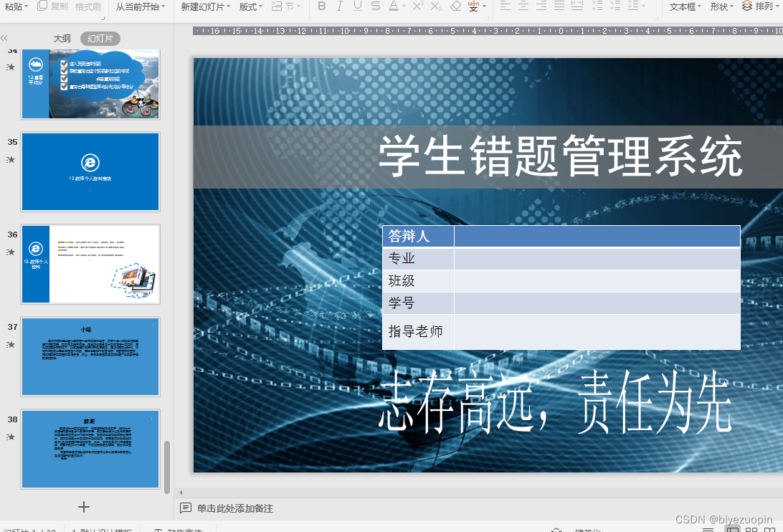The image size is (783, 532).
Task: Select the Format Painter (格式刷) tool
Action: [x=87, y=7]
